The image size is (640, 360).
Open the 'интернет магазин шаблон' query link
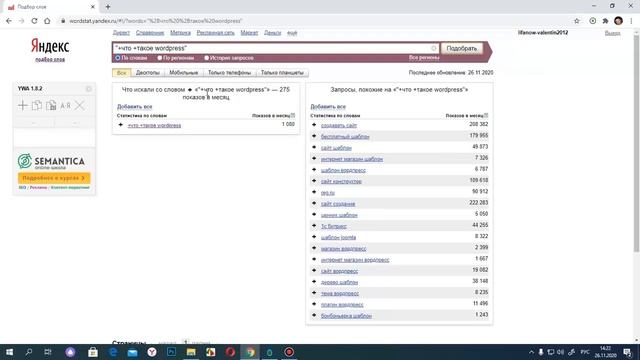352,159
